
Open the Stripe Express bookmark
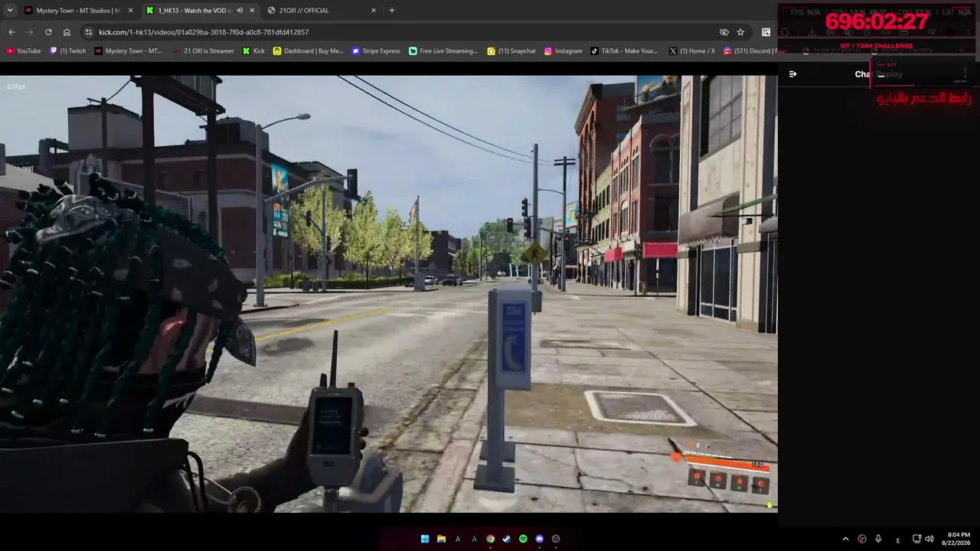(376, 51)
